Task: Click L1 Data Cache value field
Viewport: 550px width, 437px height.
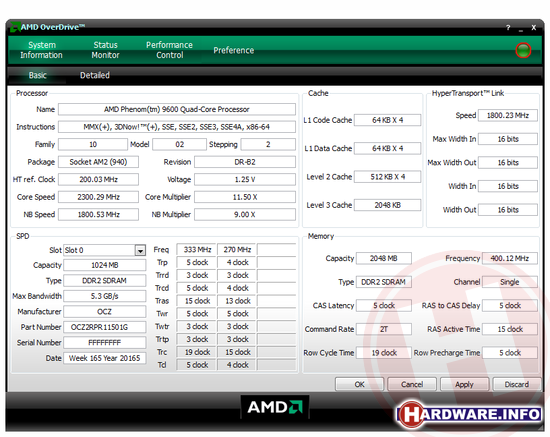Action: tap(388, 148)
